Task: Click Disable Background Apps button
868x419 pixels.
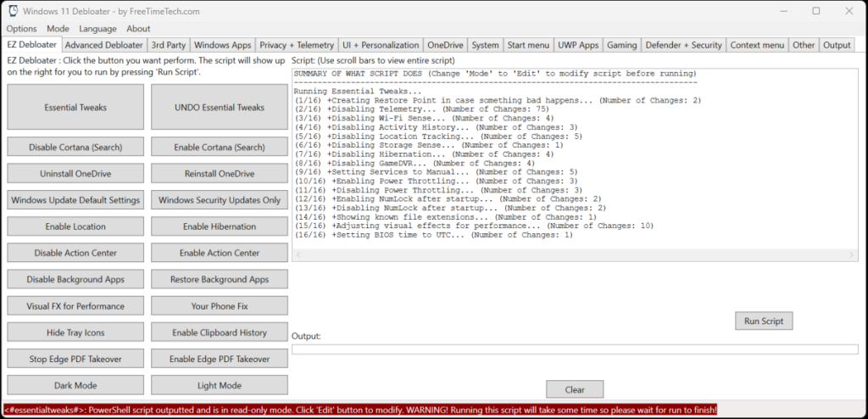Action: point(75,279)
